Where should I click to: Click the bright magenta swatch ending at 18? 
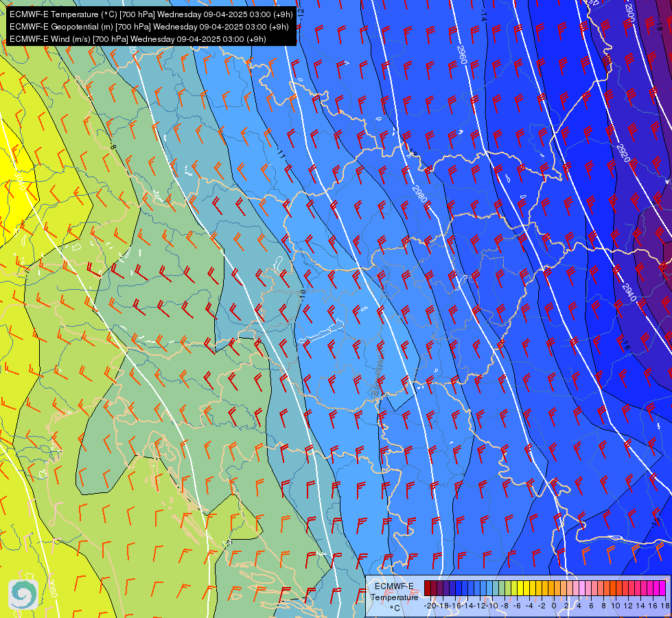(x=662, y=588)
